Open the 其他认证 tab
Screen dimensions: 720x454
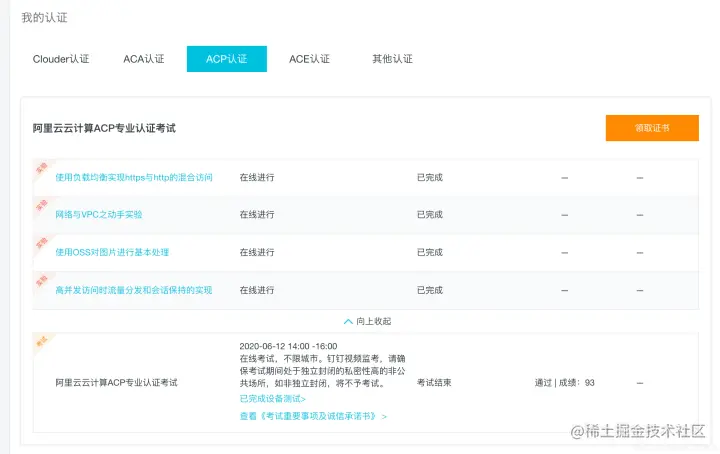[x=393, y=59]
